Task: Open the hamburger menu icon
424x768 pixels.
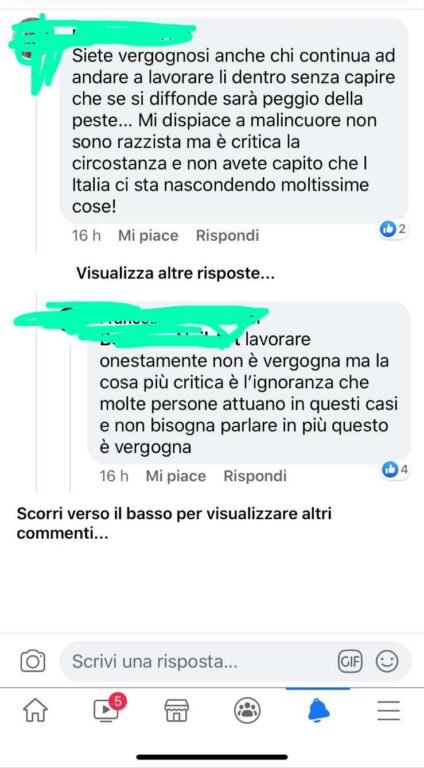Action: pos(389,710)
